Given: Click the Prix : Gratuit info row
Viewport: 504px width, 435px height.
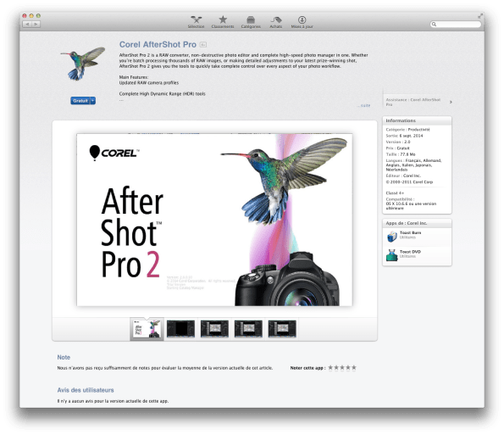Looking at the screenshot, I should click(397, 148).
